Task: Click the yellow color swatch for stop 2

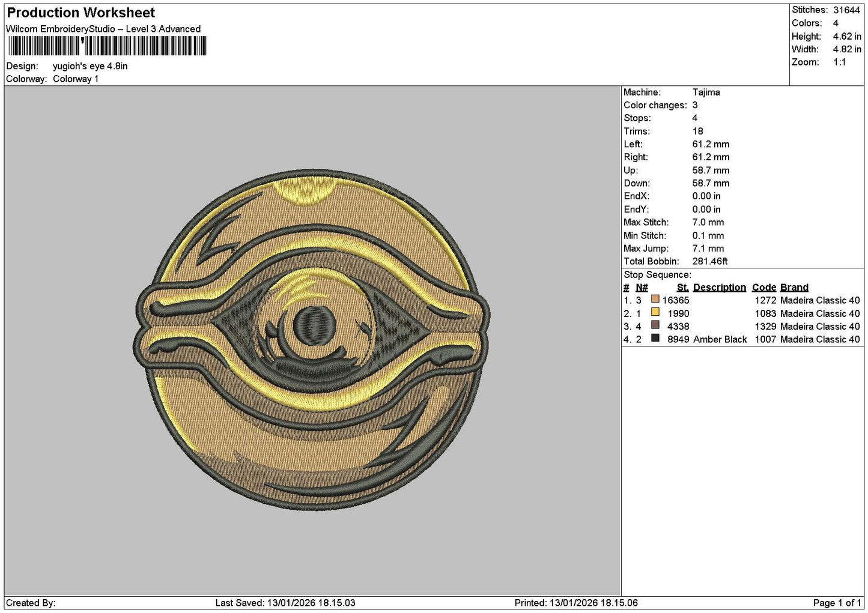Action: (655, 312)
